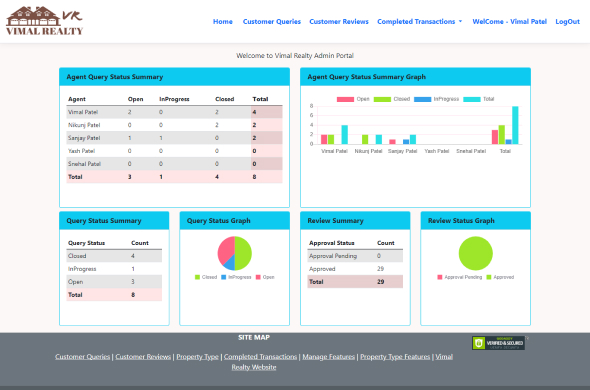Click WelCome - Vimal Patel menu item
The width and height of the screenshot is (590, 390).
pyautogui.click(x=509, y=22)
